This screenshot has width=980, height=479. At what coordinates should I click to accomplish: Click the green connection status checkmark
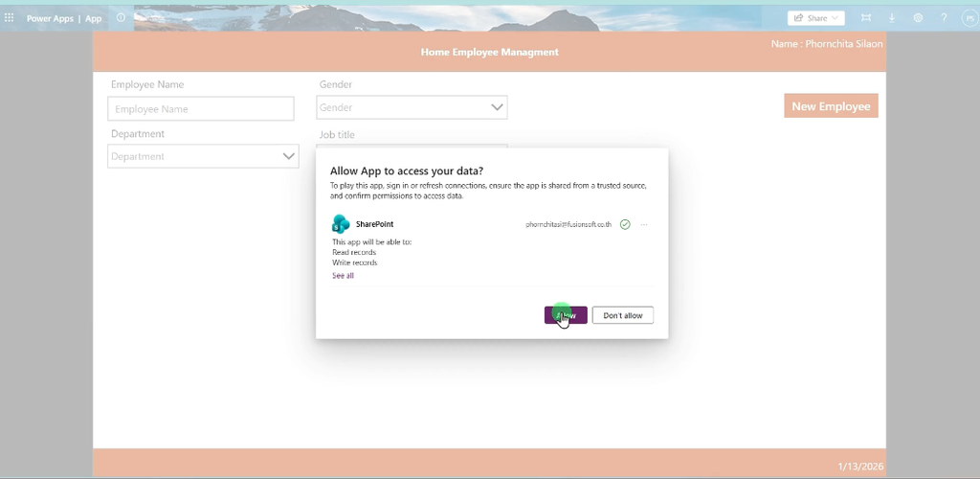[625, 224]
